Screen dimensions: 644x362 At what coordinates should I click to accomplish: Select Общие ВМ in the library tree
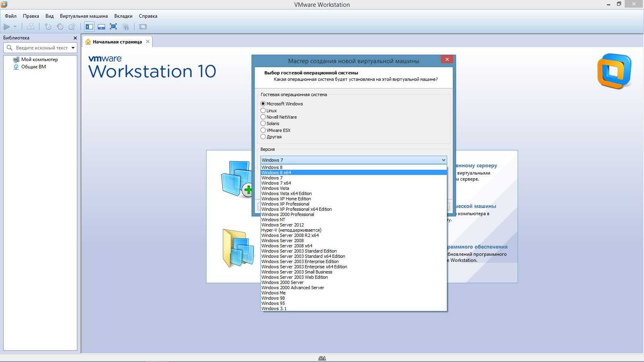pyautogui.click(x=33, y=67)
